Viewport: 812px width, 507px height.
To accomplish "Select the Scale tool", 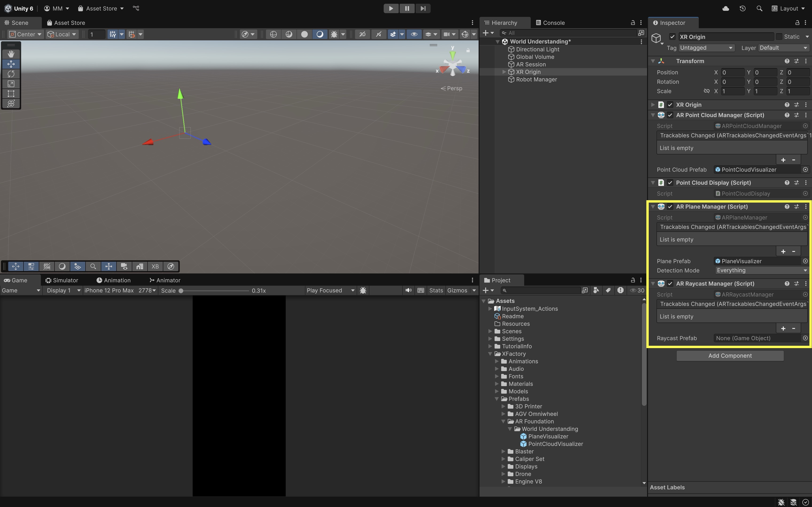I will coord(11,84).
